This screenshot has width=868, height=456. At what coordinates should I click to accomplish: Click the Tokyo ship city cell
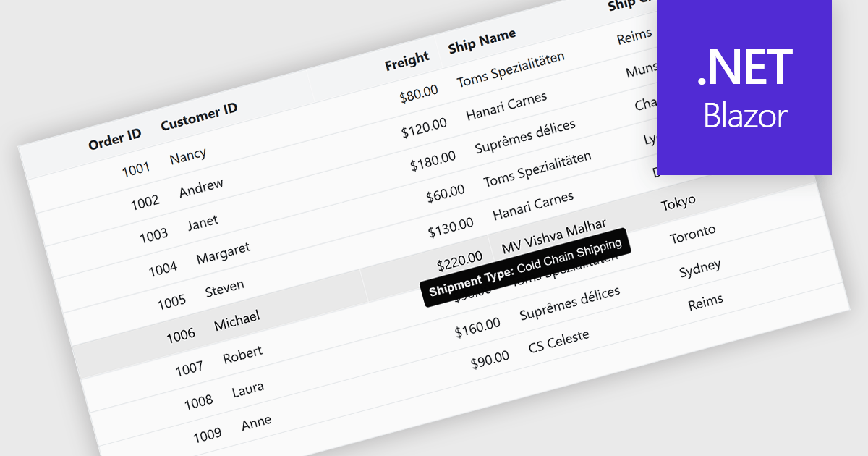click(678, 203)
